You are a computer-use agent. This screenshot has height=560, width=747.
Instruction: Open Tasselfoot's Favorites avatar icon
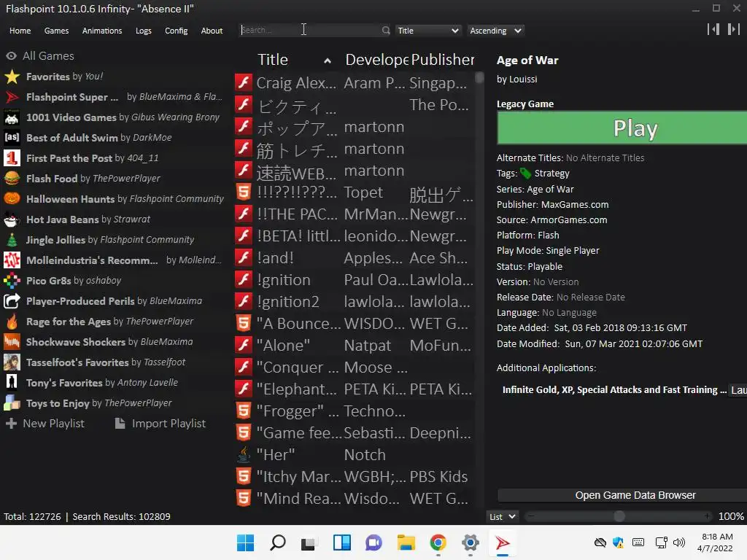click(x=12, y=362)
